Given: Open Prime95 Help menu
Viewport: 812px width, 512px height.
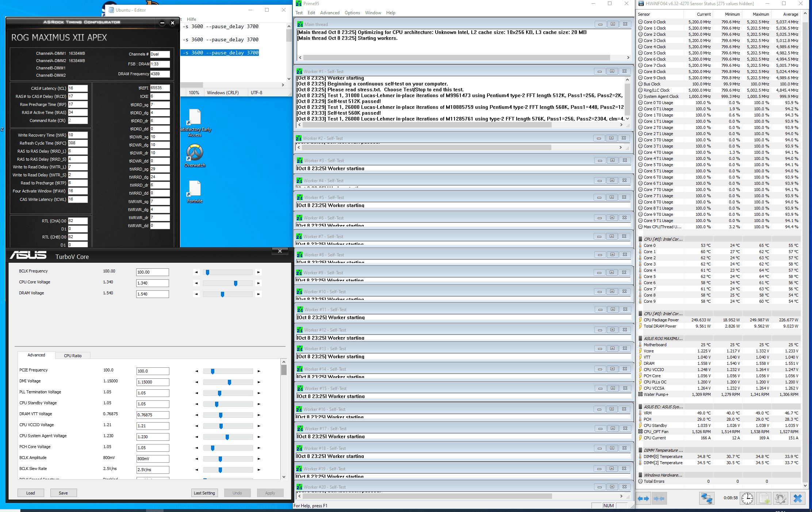Looking at the screenshot, I should (391, 13).
